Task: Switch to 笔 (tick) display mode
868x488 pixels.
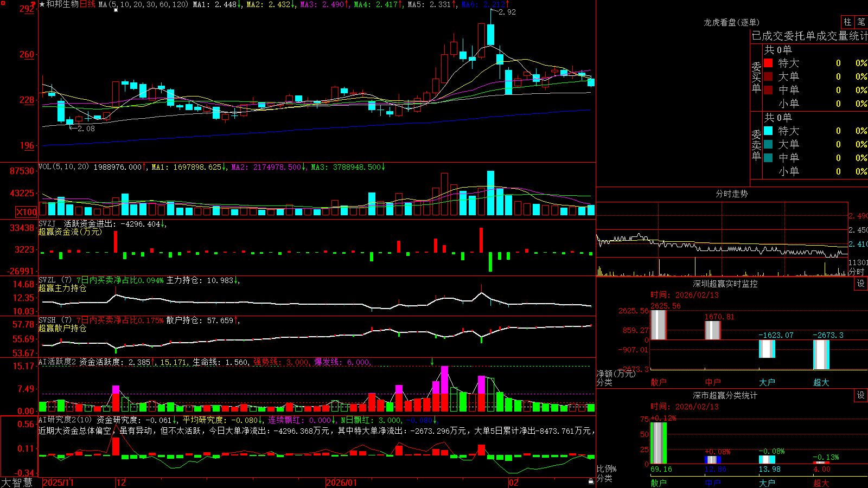Action: pos(861,22)
